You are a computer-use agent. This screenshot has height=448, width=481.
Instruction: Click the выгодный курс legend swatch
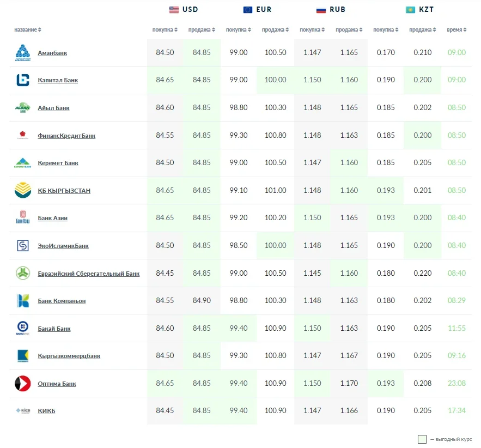pos(422,439)
